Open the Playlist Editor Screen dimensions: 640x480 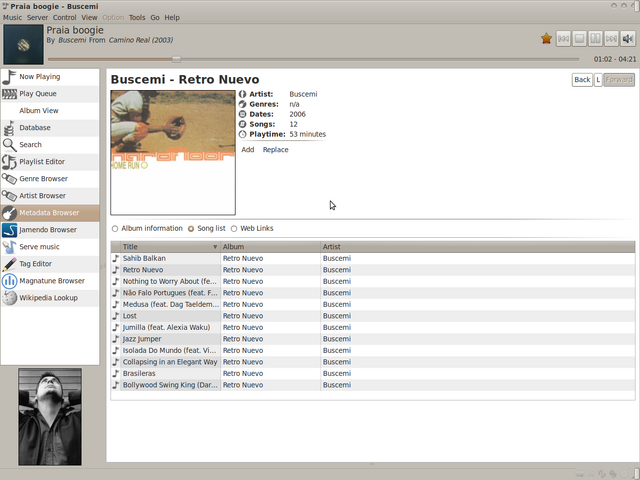50,162
